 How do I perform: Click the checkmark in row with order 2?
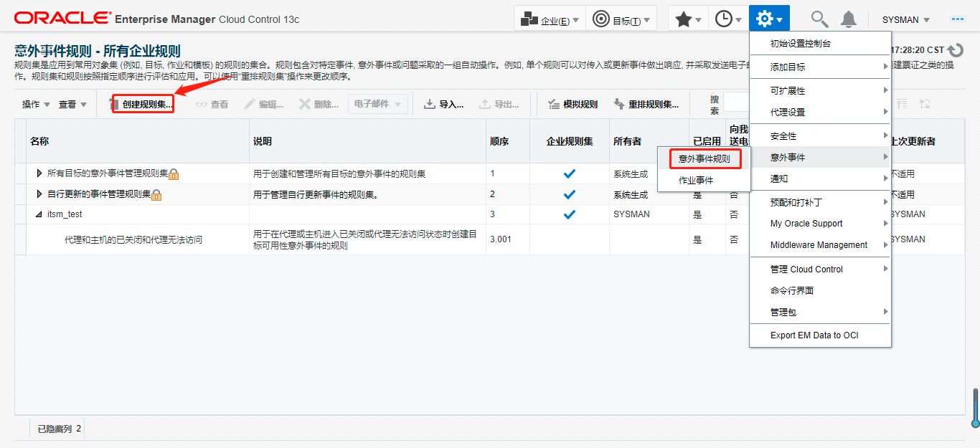(x=570, y=194)
